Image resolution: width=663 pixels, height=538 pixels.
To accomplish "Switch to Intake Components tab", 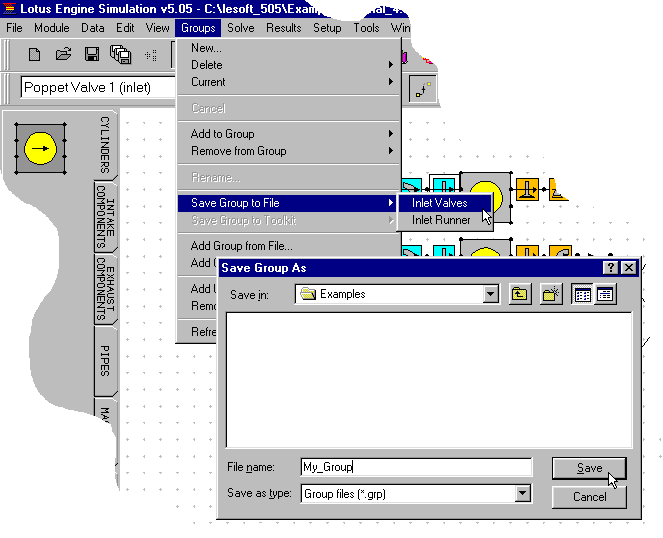I will pyautogui.click(x=105, y=217).
